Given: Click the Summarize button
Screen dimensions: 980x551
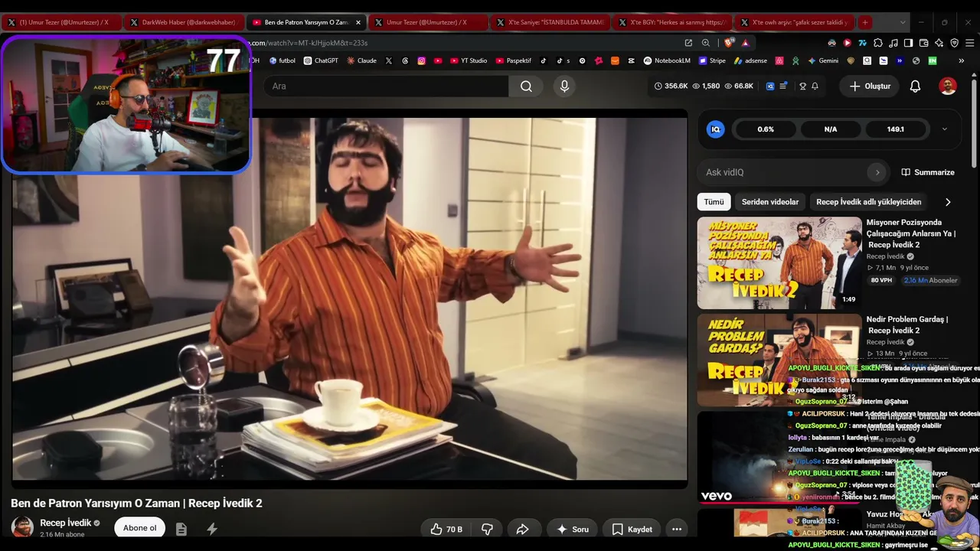Looking at the screenshot, I should click(x=928, y=172).
